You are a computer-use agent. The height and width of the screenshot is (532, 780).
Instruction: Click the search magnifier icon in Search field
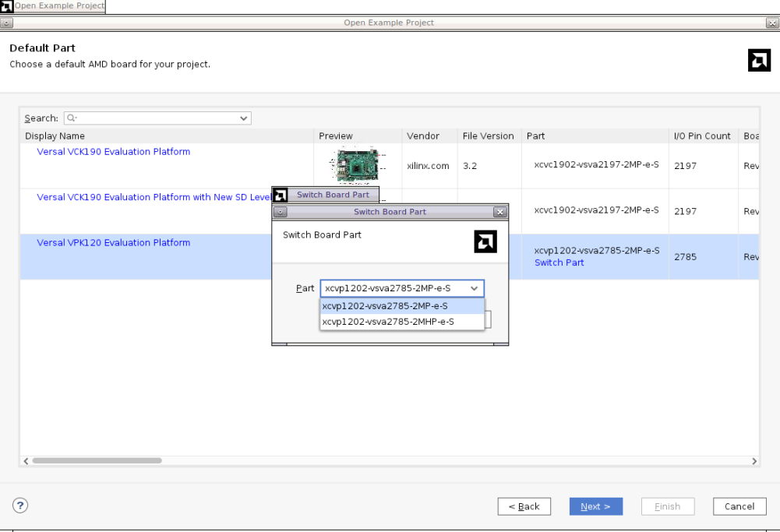coord(72,118)
